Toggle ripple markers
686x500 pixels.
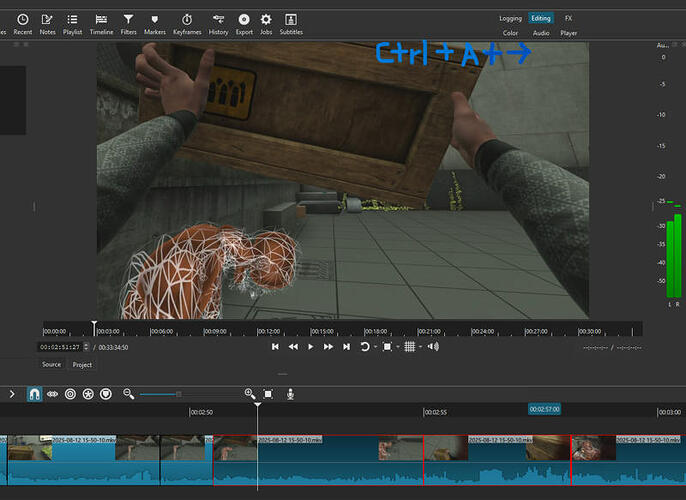pos(106,394)
